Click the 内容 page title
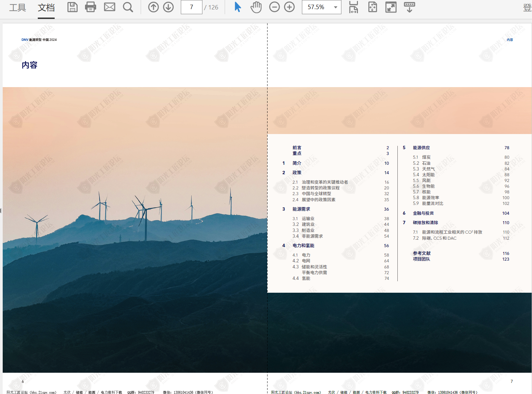Screen dimensions: 532x394 (x=29, y=65)
